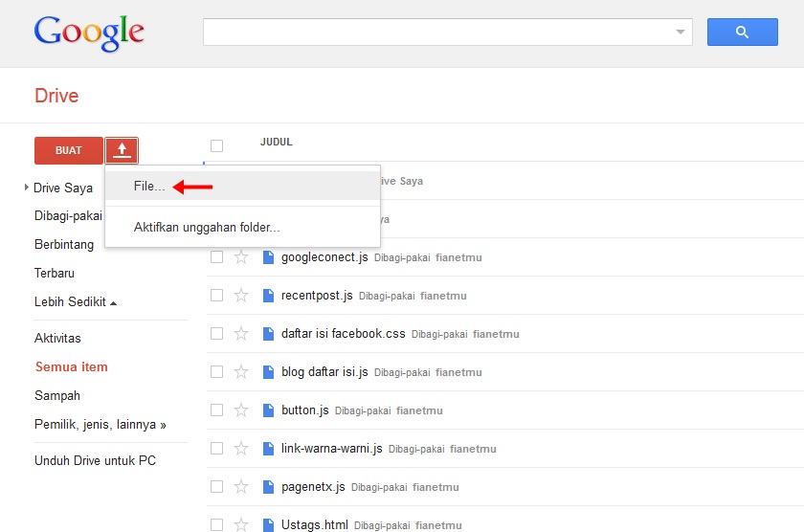Check link-warna-warni.js checkbox
The width and height of the screenshot is (804, 532).
(x=217, y=449)
